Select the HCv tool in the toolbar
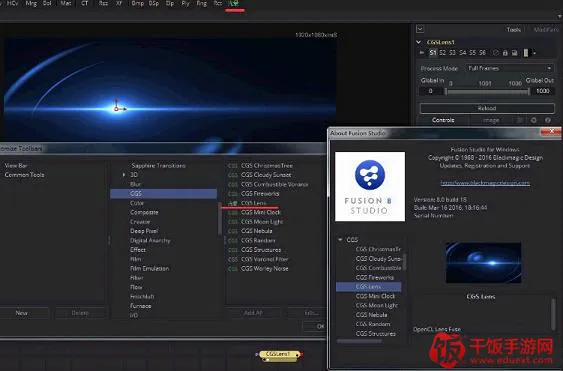Viewport: 563px width, 371px height. tap(13, 3)
